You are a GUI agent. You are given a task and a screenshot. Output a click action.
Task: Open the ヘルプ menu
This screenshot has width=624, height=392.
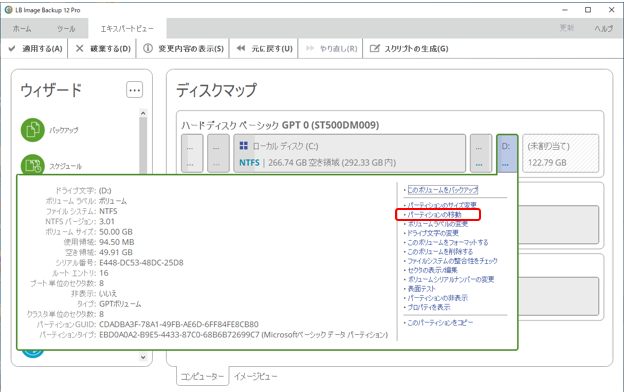click(x=604, y=28)
